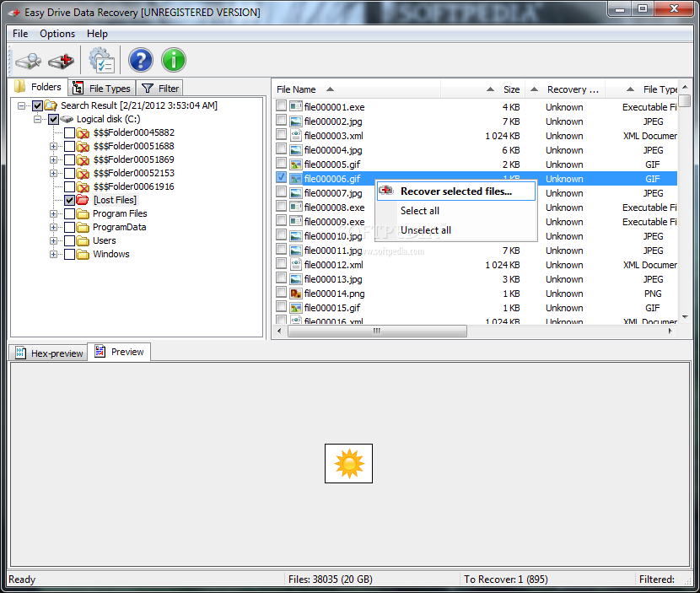Expand the Program Files node
Viewport: 700px width, 593px height.
click(54, 213)
